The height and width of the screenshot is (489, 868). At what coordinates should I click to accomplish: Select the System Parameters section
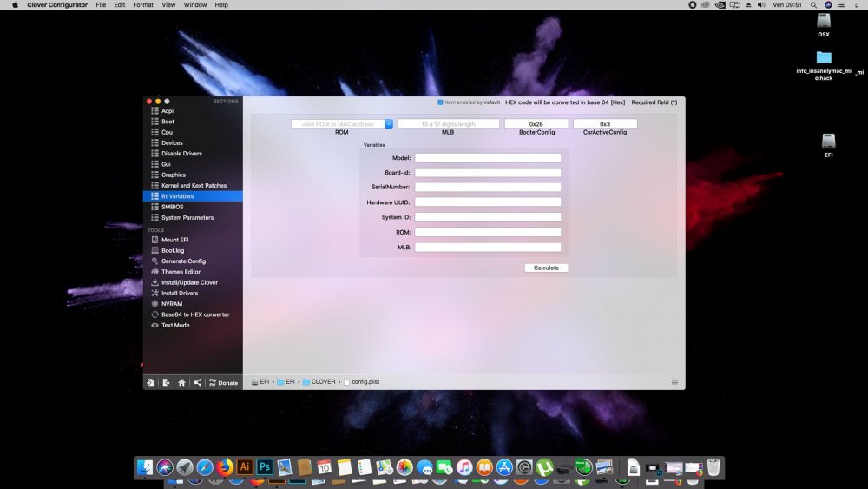click(x=192, y=218)
